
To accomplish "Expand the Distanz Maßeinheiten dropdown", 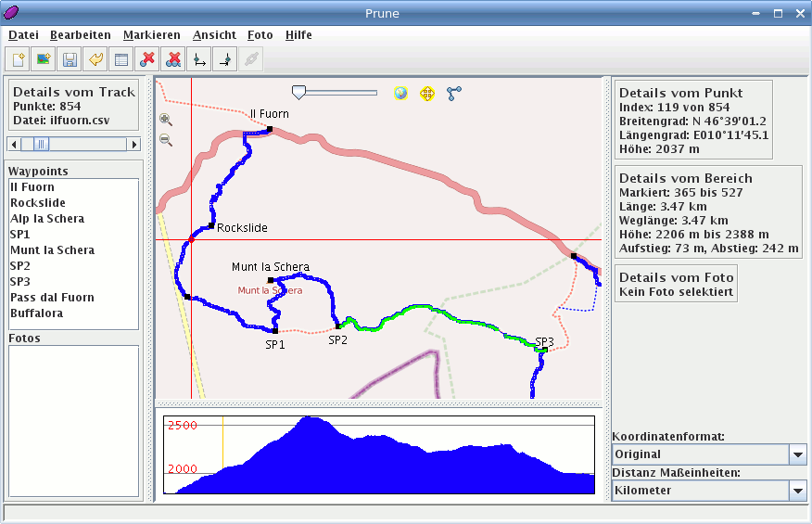I will click(x=797, y=491).
